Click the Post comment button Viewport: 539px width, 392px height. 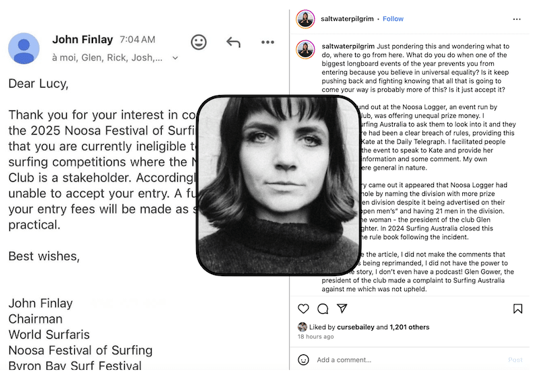[515, 360]
